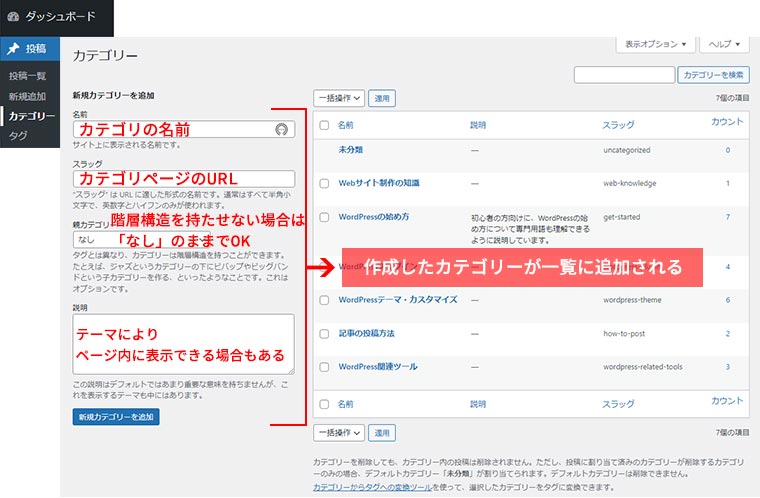Viewport: 760px width, 498px height.
Task: Click count 1 for Webサイト制作の知識
Action: [x=728, y=183]
